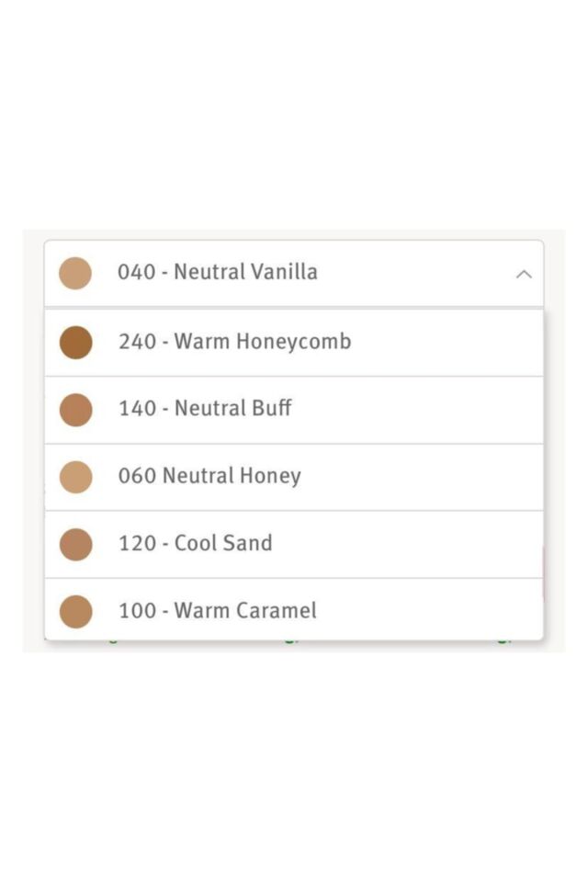
Task: Click the selected "040 - Neutral Vanilla" text
Action: point(218,272)
